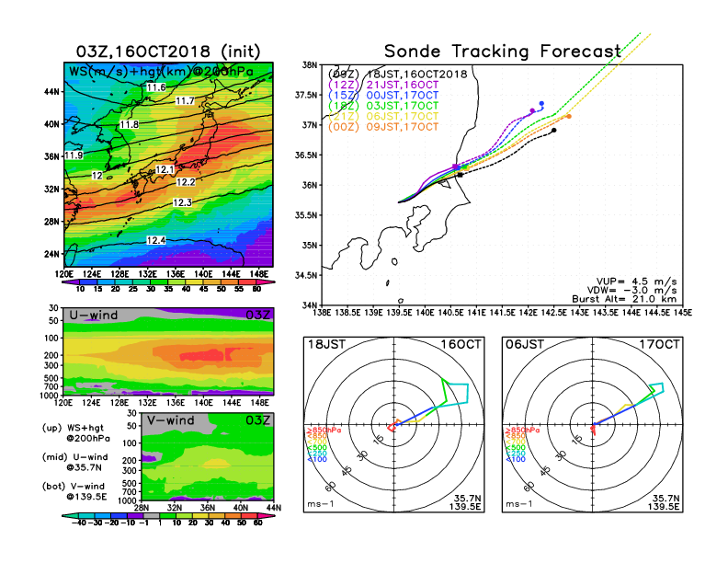Click the '(bot) V-wind @139.5E' caption
Image resolution: width=728 pixels, height=563 pixels.
click(x=74, y=491)
